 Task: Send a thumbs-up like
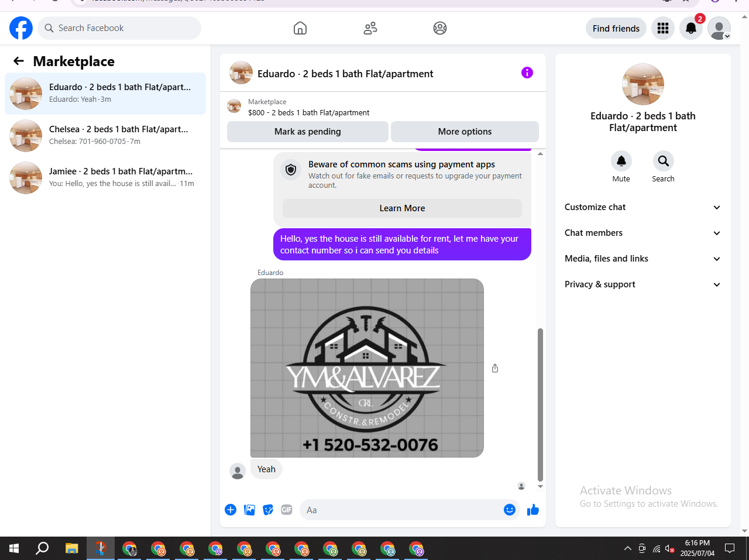click(x=533, y=510)
